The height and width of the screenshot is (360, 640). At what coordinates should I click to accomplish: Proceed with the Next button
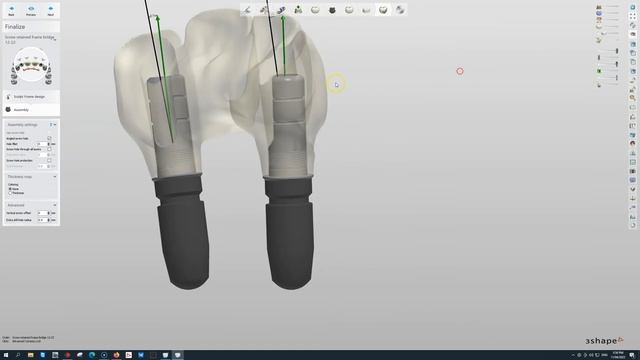tap(51, 11)
